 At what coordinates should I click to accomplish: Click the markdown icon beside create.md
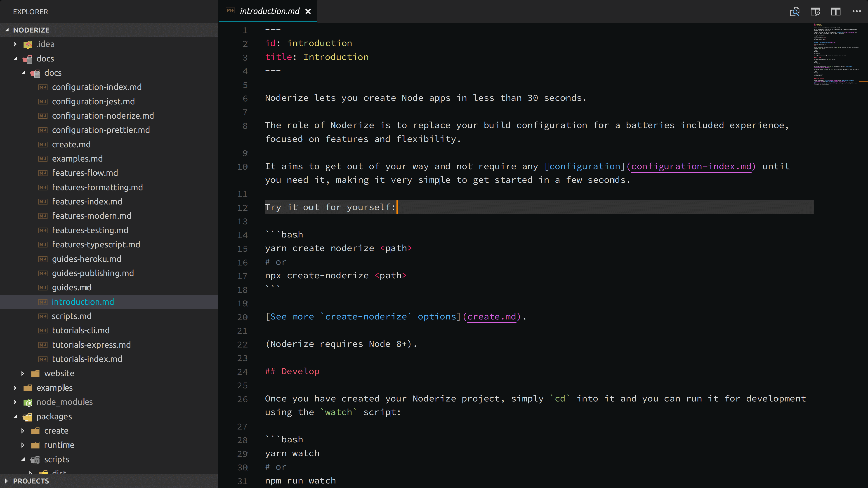pyautogui.click(x=43, y=145)
